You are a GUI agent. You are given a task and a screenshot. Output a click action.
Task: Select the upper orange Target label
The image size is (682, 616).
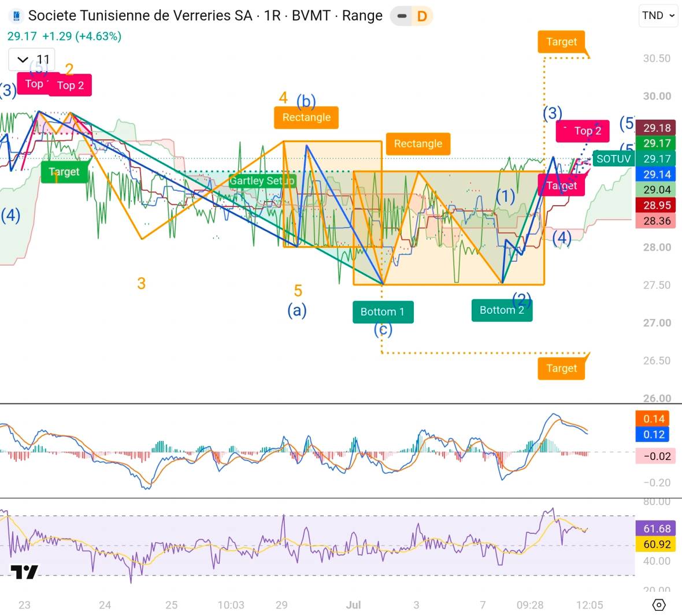(561, 42)
